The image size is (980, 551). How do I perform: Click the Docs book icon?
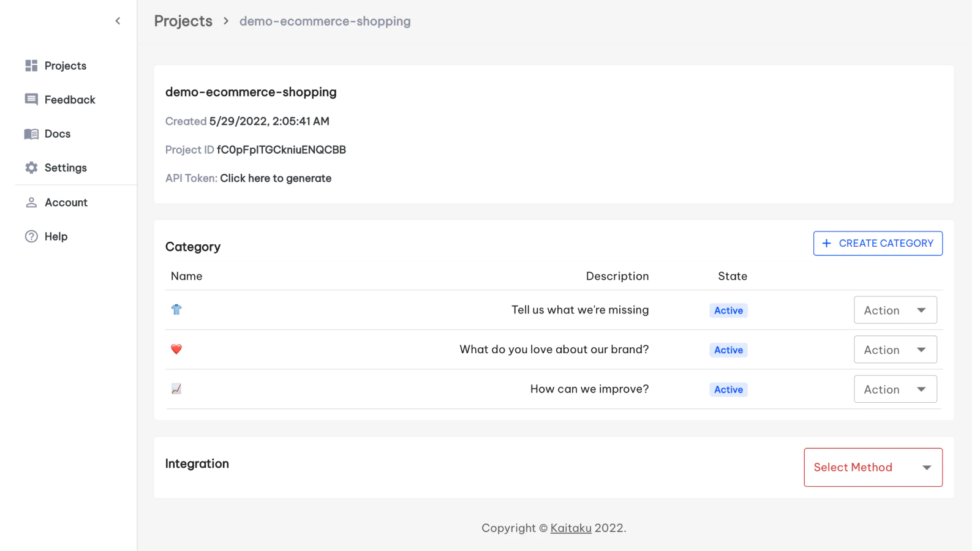[x=31, y=133]
